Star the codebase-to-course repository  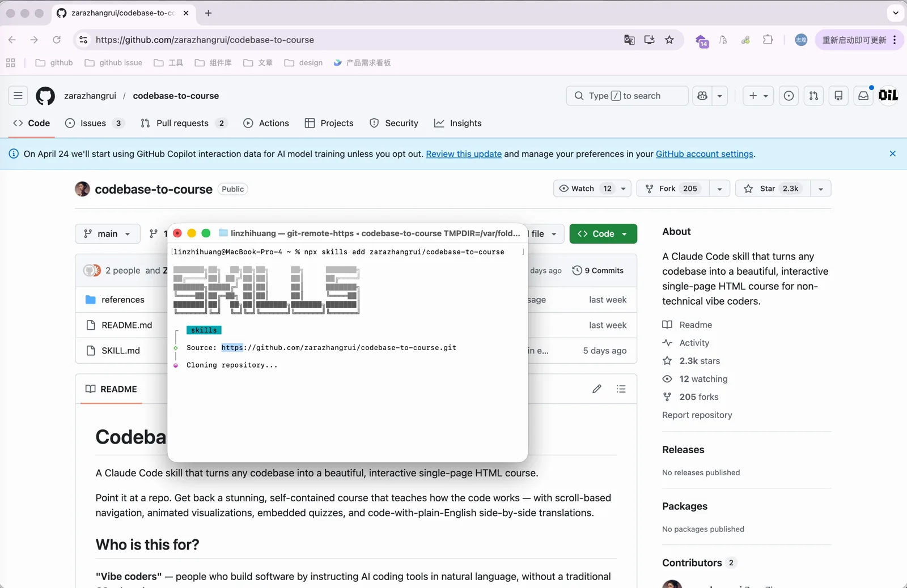point(773,189)
